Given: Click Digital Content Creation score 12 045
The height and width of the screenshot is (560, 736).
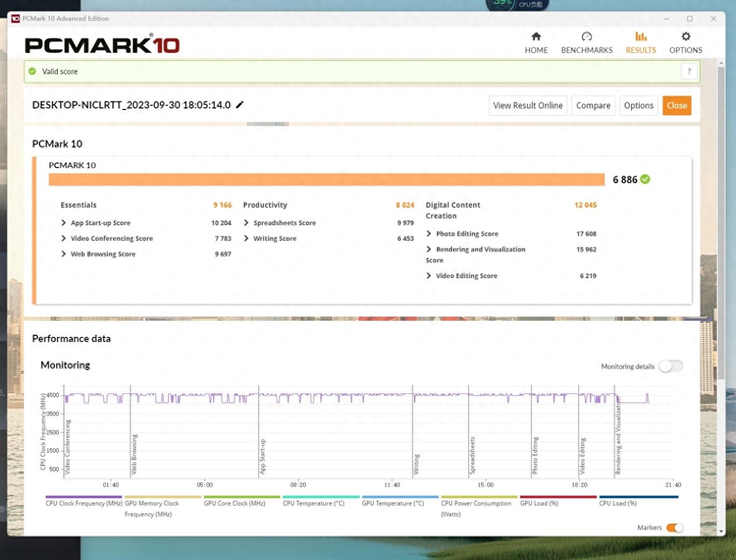Looking at the screenshot, I should click(x=585, y=205).
